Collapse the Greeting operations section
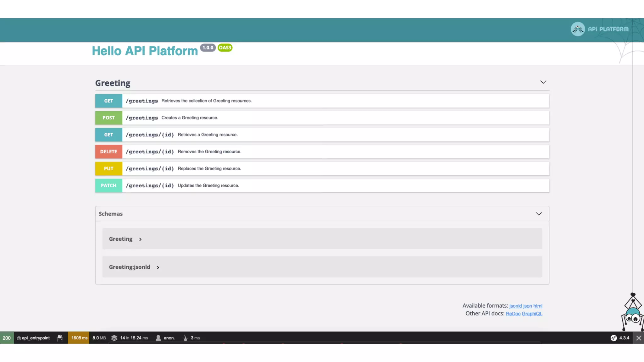Viewport: 644px width, 362px height. [x=543, y=82]
